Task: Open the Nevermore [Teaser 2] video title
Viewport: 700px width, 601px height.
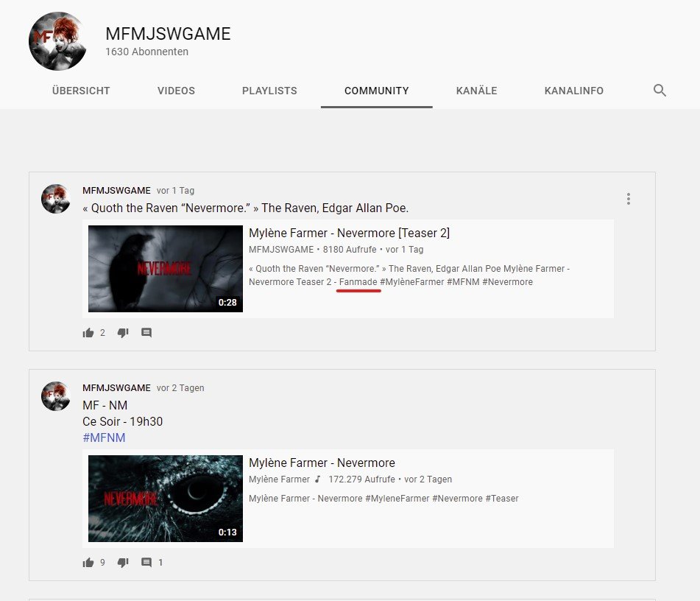Action: point(349,233)
